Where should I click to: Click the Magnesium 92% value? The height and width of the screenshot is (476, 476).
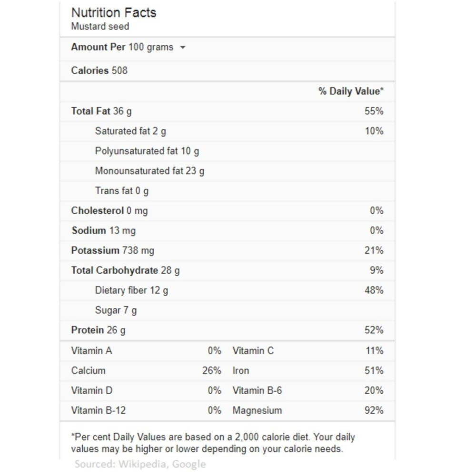click(x=374, y=410)
